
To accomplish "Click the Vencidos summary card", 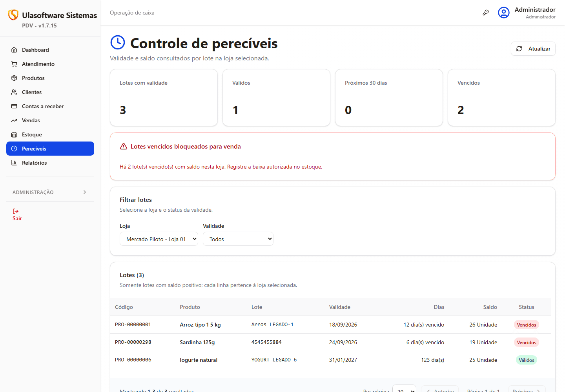I will click(x=501, y=98).
